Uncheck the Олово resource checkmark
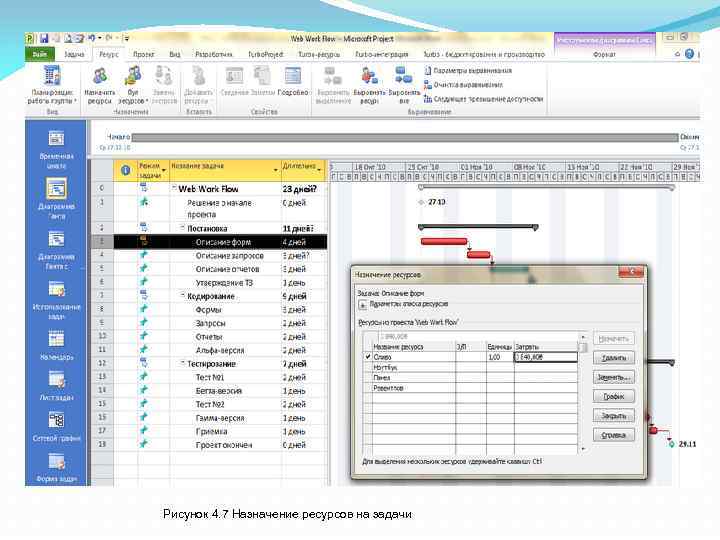Viewport: 720px width, 540px height. click(x=368, y=357)
